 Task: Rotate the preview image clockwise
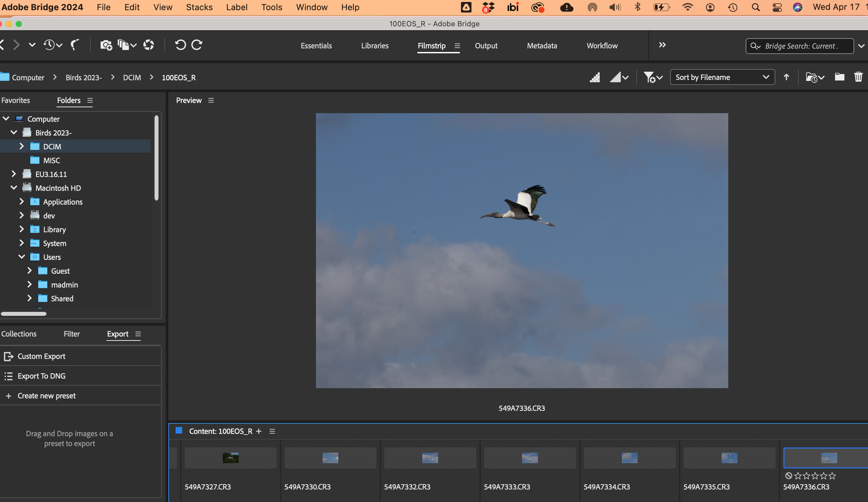click(197, 45)
